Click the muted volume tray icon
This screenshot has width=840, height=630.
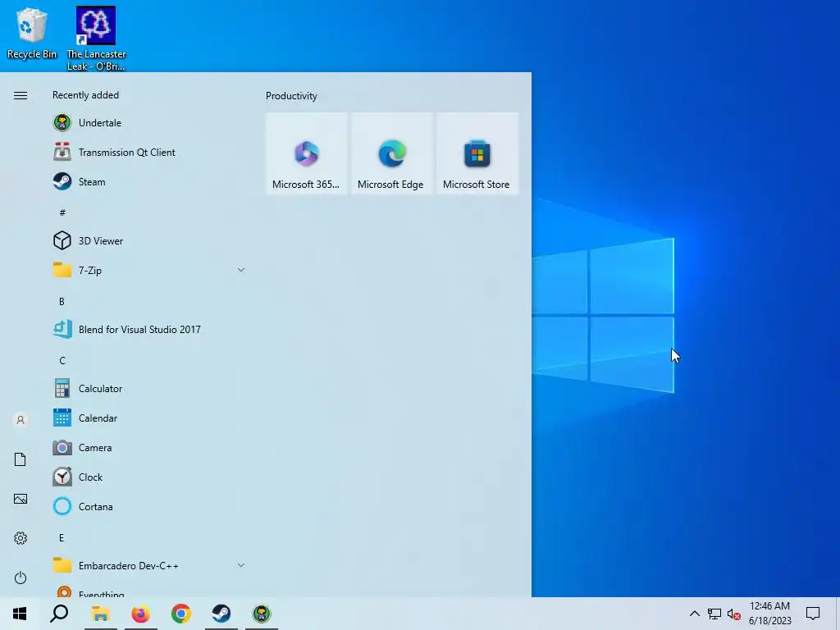[x=734, y=614]
